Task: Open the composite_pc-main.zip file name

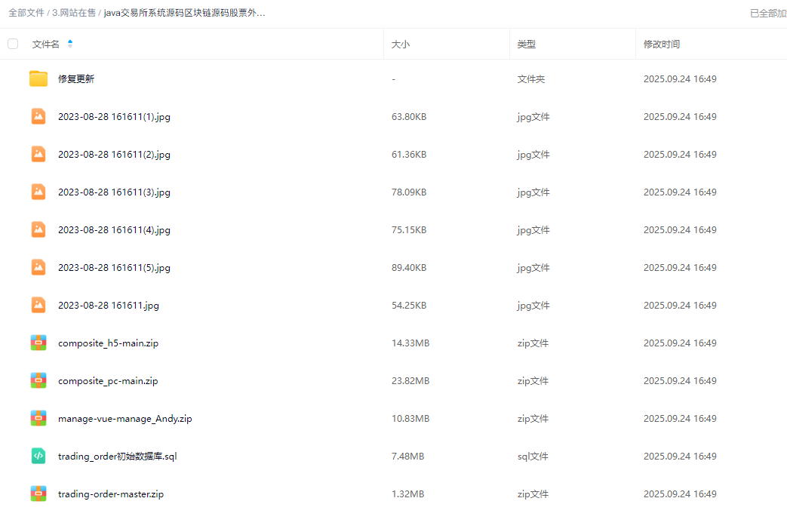Action: (108, 381)
